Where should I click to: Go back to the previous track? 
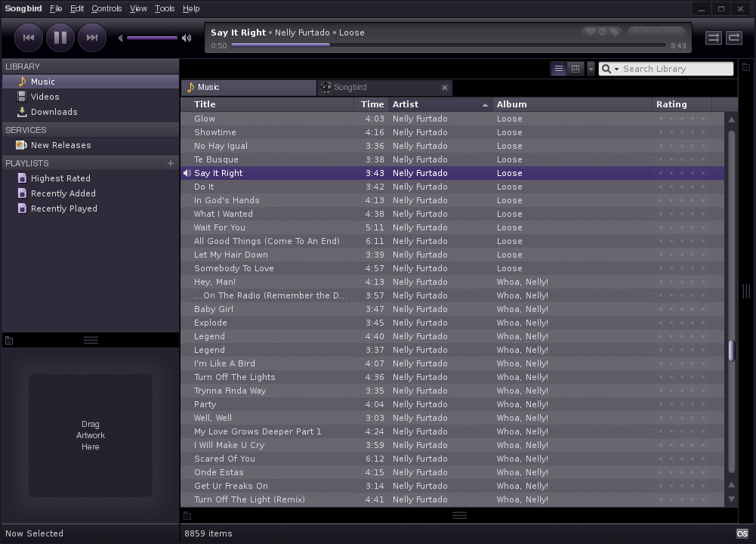pyautogui.click(x=28, y=37)
